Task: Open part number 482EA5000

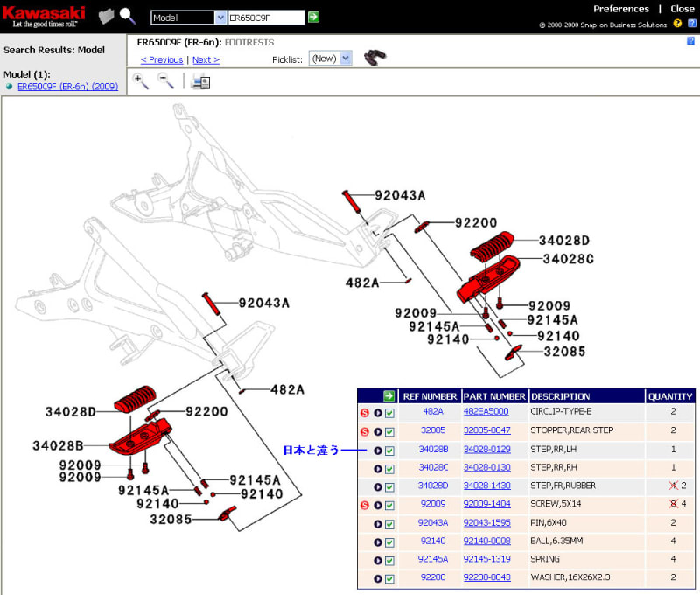Action: click(486, 411)
